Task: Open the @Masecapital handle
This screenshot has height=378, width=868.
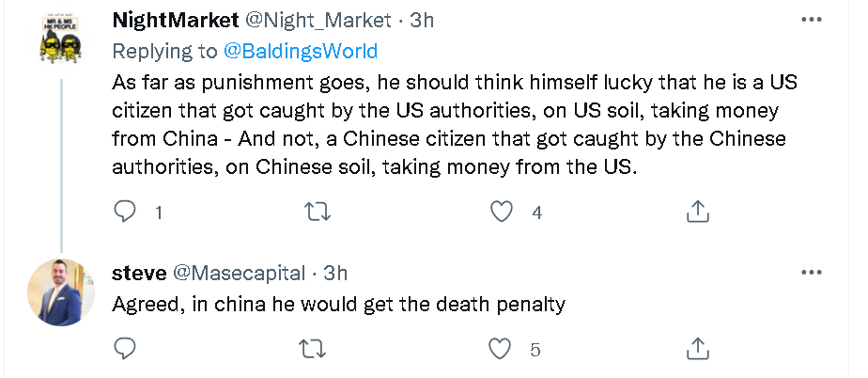Action: click(x=238, y=274)
